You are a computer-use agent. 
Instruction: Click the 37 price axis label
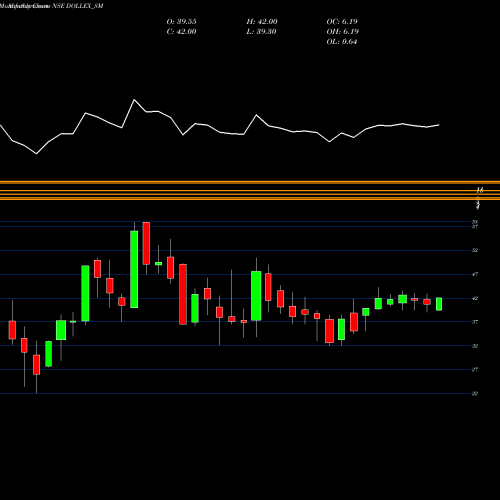coord(475,322)
